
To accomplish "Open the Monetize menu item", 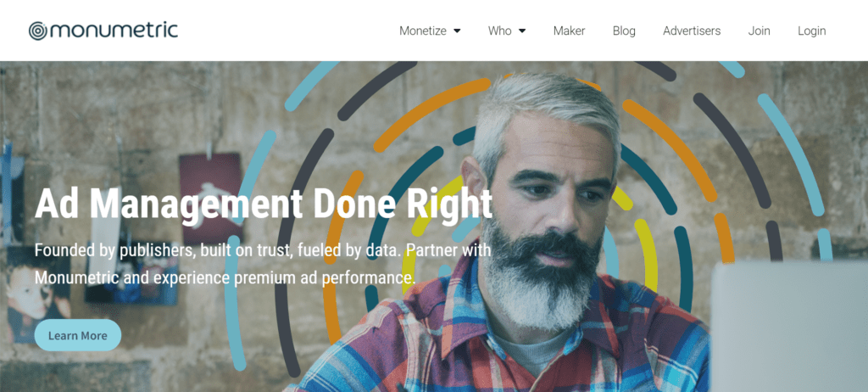I will click(423, 31).
